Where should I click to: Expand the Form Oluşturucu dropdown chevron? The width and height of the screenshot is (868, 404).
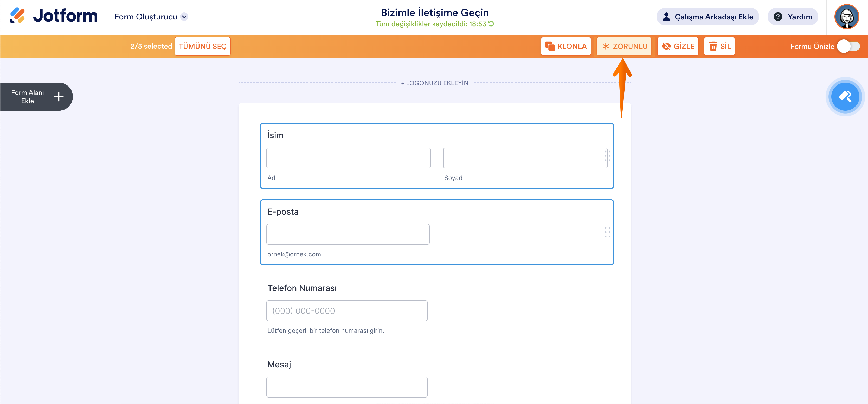pos(184,17)
